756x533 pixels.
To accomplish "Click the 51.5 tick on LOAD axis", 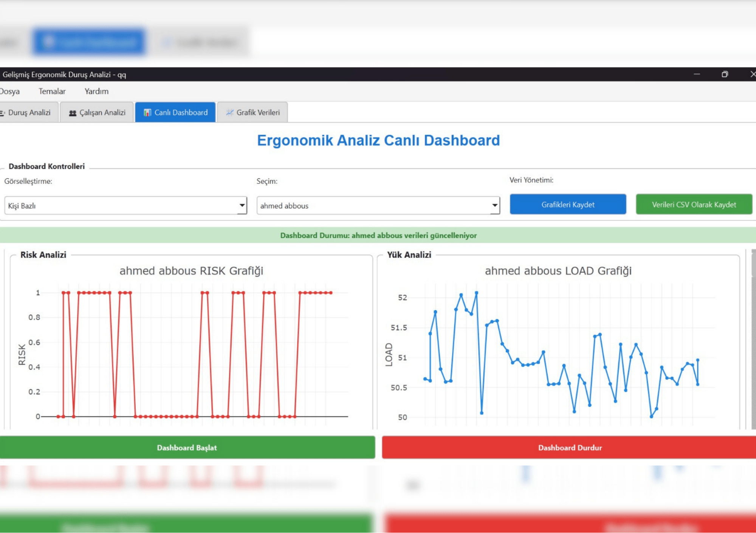I will (x=399, y=328).
